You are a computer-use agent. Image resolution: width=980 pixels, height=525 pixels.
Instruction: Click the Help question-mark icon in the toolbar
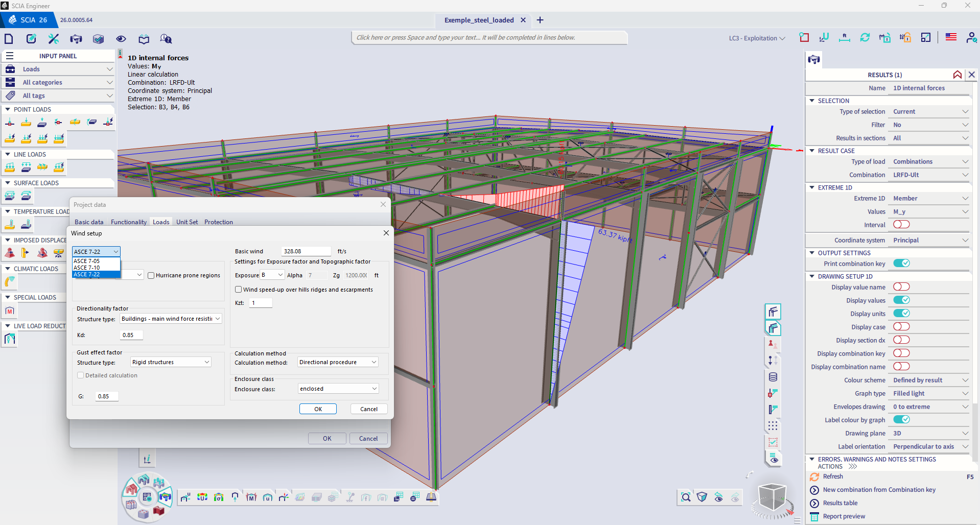point(166,38)
